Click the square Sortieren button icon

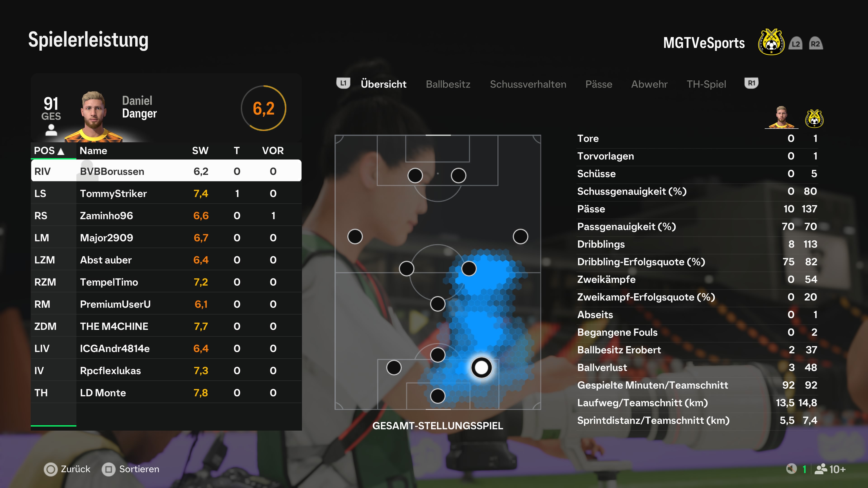coord(108,469)
